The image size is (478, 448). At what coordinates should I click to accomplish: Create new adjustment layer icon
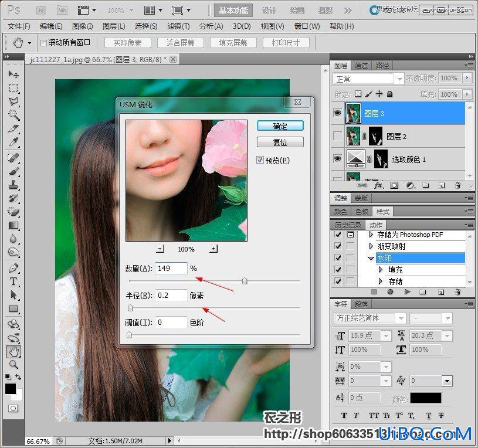point(410,185)
